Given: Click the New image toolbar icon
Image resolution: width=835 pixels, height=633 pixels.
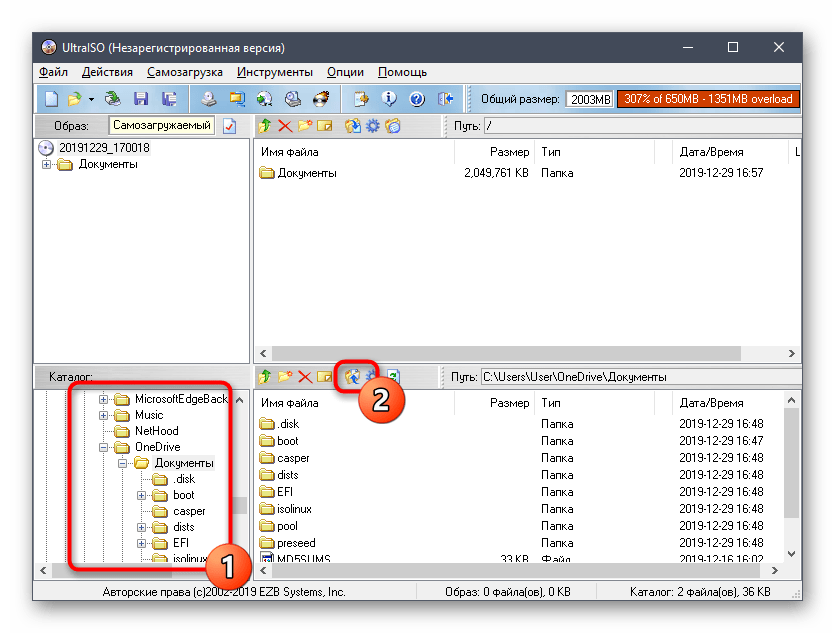Looking at the screenshot, I should coord(51,99).
